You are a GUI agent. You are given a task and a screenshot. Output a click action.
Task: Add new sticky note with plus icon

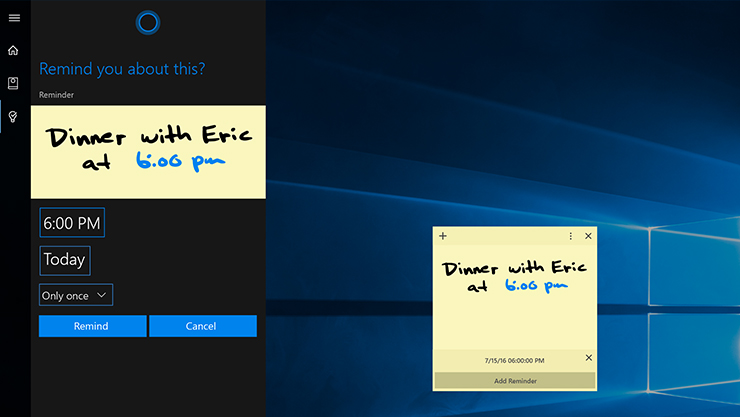point(443,236)
